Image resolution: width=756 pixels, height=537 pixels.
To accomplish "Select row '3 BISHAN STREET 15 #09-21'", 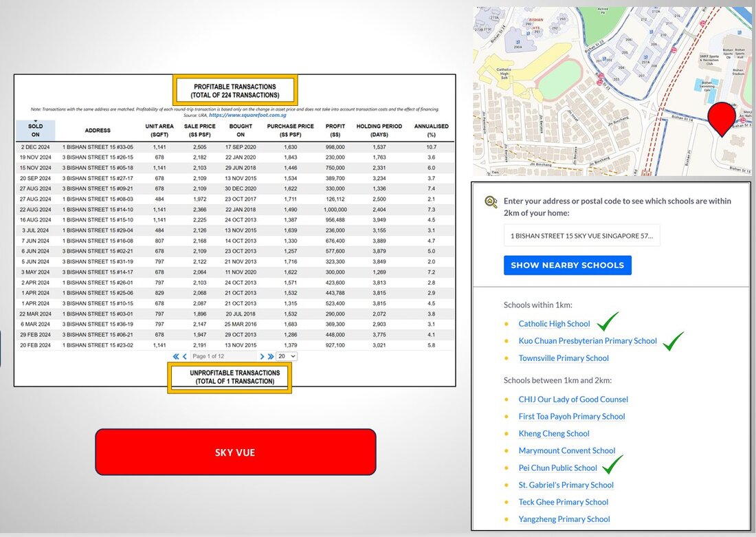I will (x=235, y=188).
